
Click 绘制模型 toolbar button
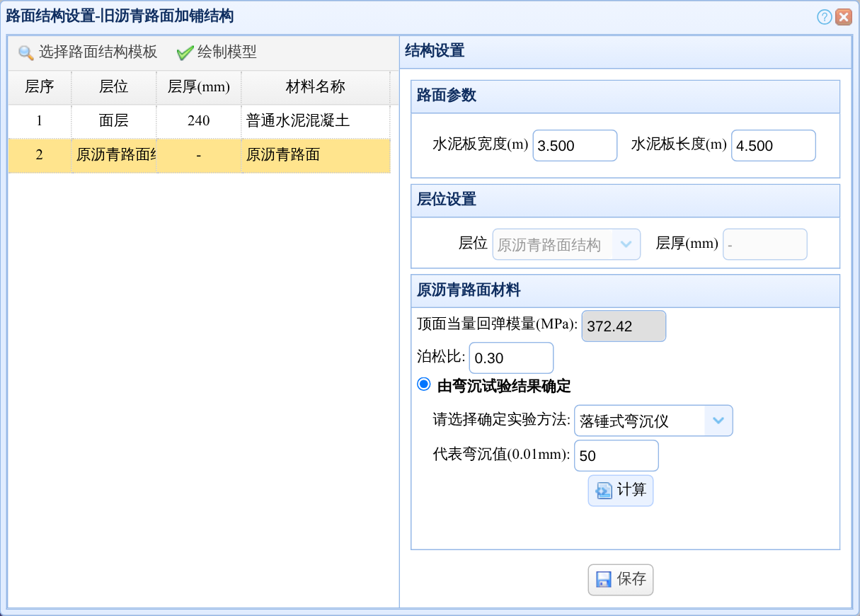pos(217,52)
